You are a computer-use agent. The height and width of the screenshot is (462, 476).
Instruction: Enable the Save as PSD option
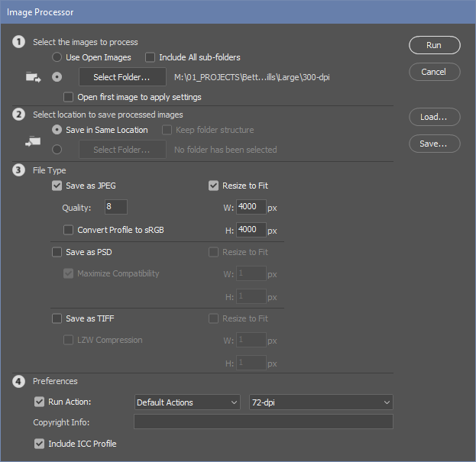pos(57,252)
